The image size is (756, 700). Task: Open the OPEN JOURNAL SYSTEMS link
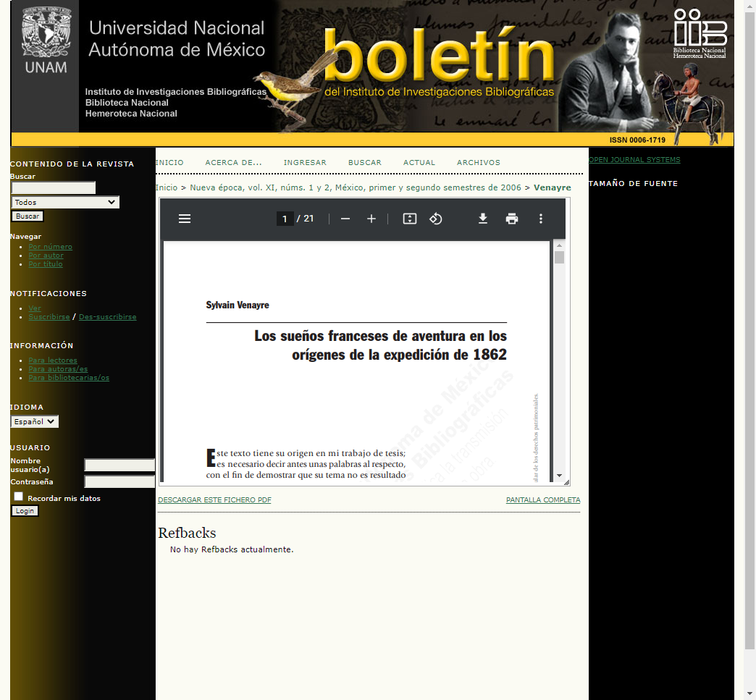pyautogui.click(x=634, y=159)
